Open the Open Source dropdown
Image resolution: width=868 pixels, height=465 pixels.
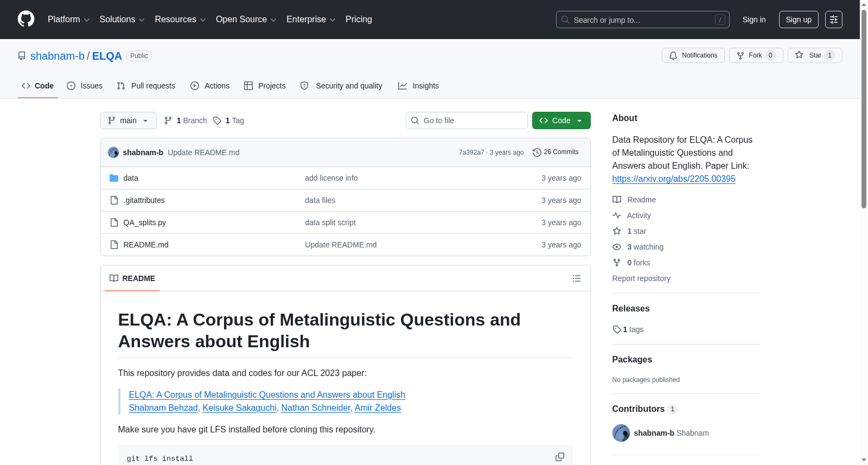click(x=246, y=20)
